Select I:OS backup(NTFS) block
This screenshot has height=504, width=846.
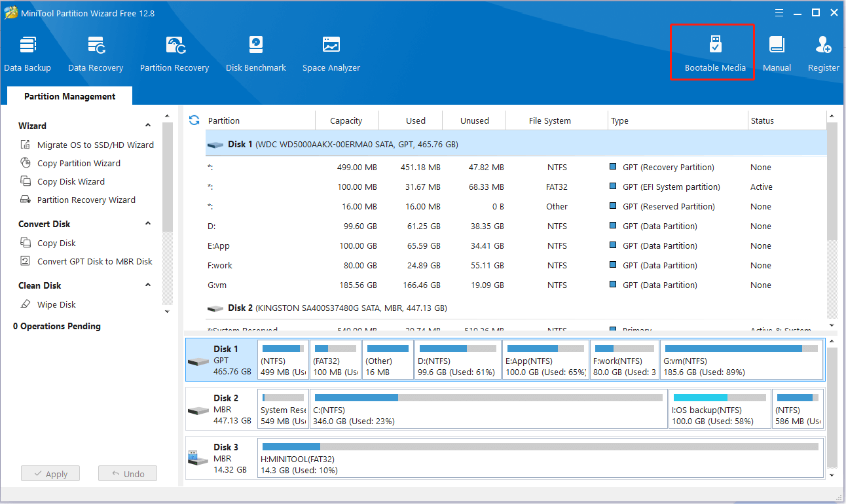click(x=720, y=409)
